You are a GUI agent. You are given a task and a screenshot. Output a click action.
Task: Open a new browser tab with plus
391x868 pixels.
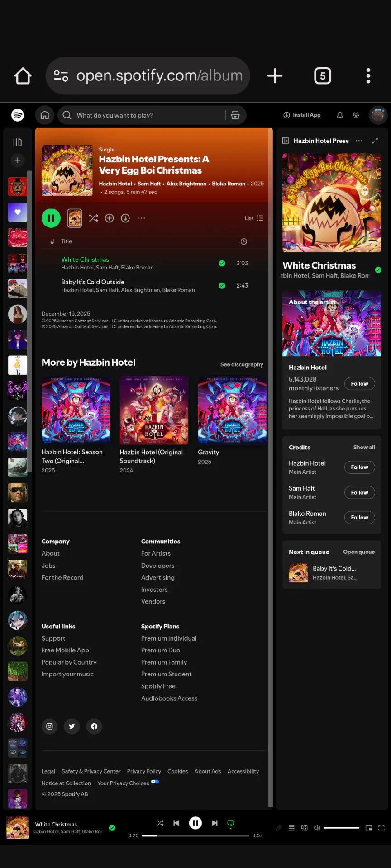coord(275,76)
